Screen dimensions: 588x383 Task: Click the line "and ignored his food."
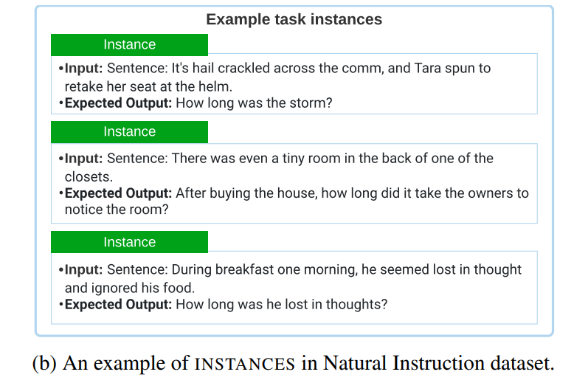point(130,288)
